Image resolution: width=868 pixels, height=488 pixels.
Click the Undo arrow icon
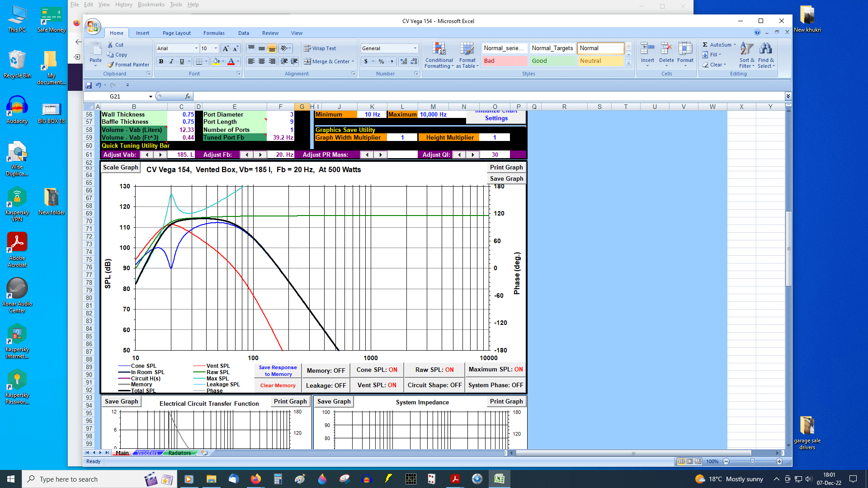click(x=98, y=85)
